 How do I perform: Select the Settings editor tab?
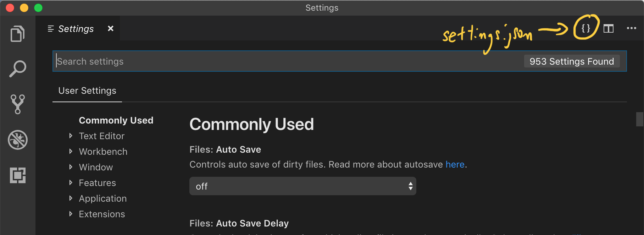[x=76, y=28]
